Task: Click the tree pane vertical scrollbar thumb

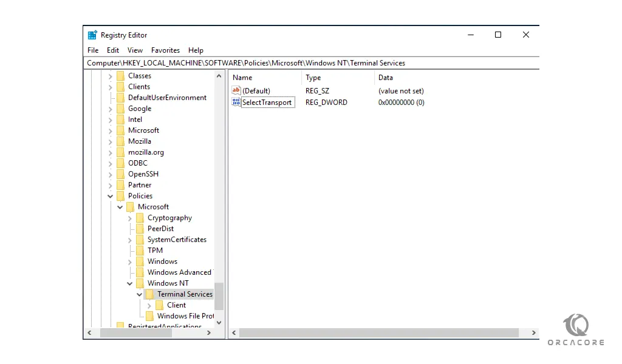Action: (219, 296)
